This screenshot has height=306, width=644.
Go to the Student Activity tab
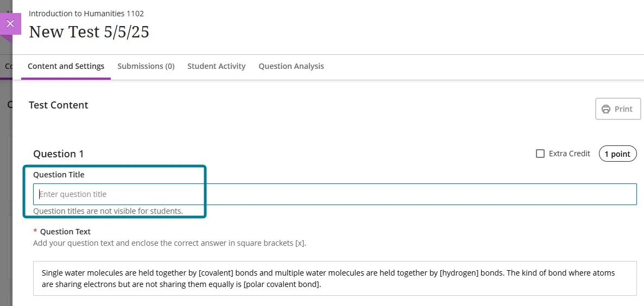click(216, 66)
